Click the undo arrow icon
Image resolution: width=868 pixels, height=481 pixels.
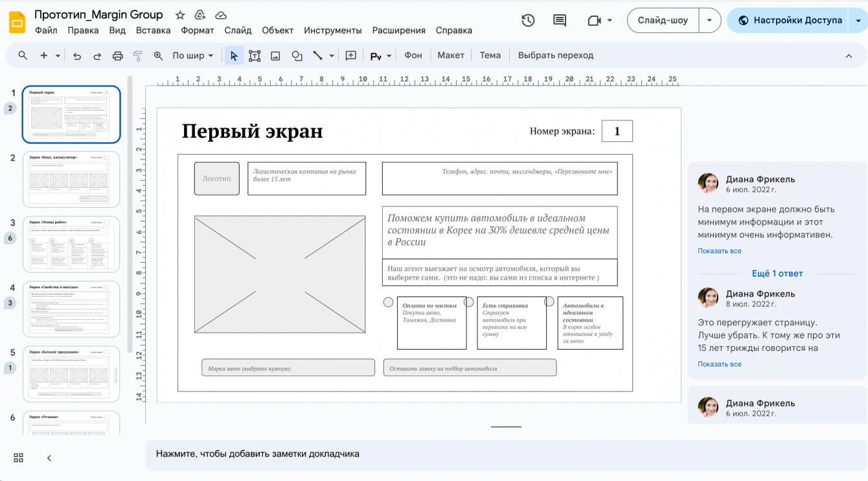click(x=77, y=56)
